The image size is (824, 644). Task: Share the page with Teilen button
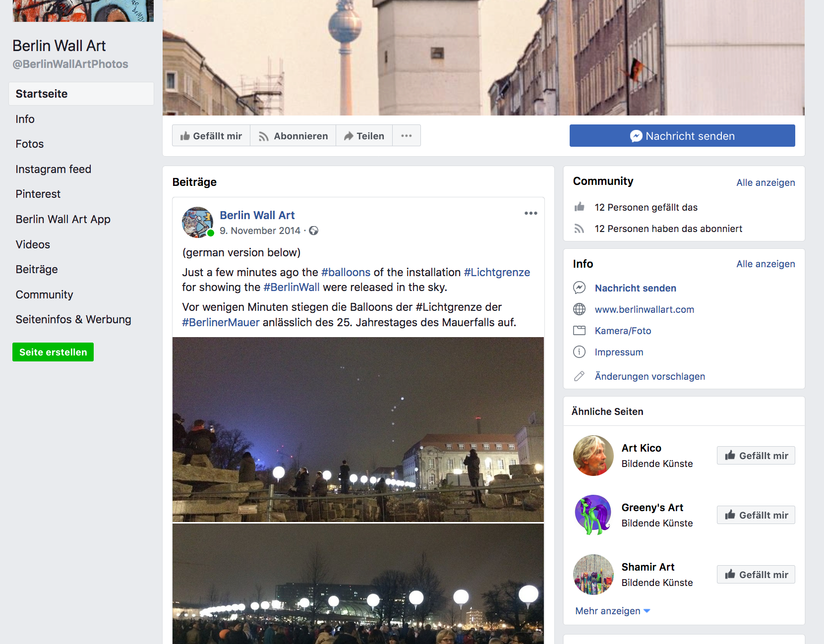click(x=364, y=136)
